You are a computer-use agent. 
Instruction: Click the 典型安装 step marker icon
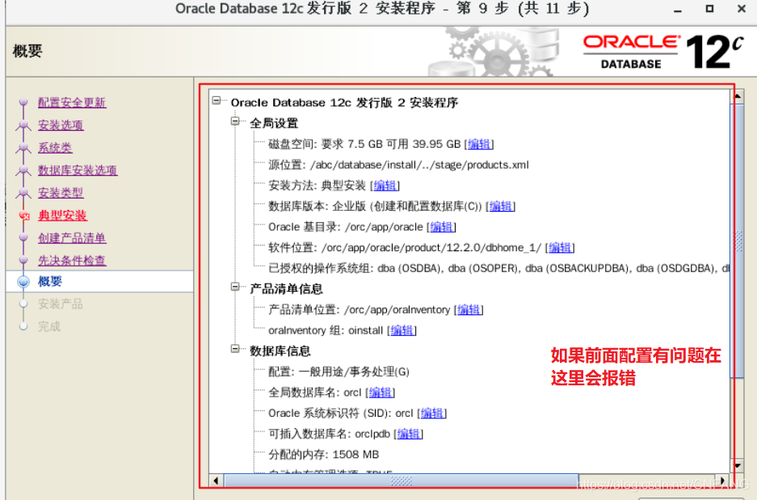click(24, 216)
